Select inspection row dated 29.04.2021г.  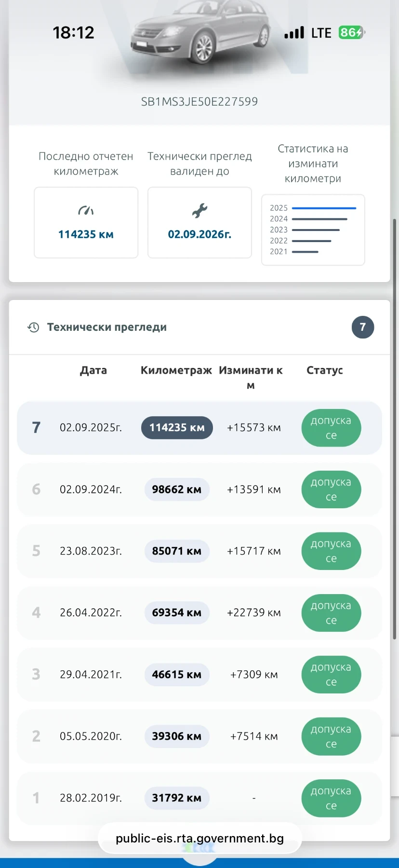coord(199,675)
